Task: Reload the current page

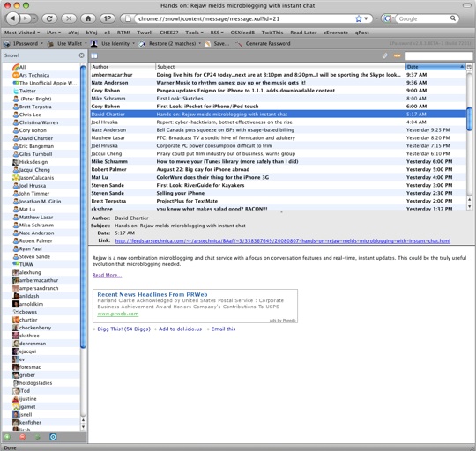Action: coord(49,18)
